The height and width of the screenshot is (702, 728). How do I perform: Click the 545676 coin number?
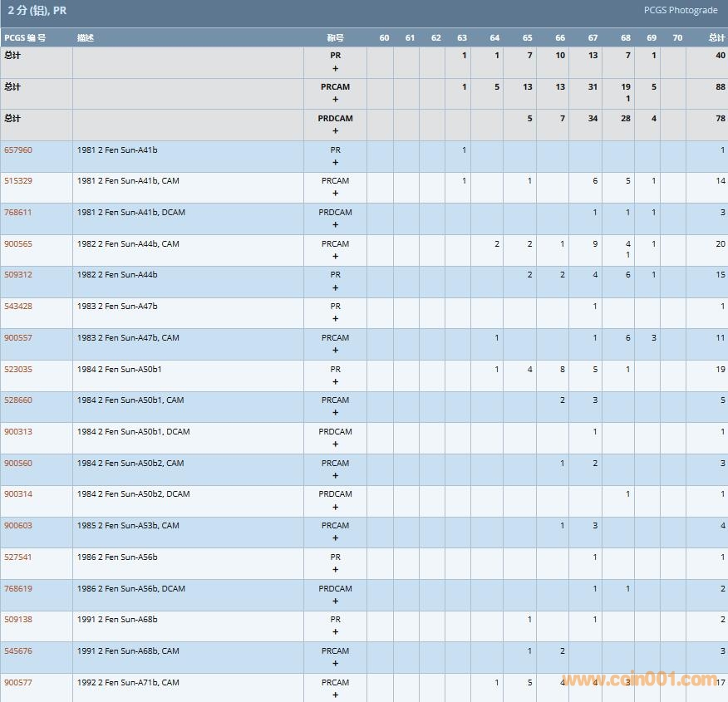[18, 651]
